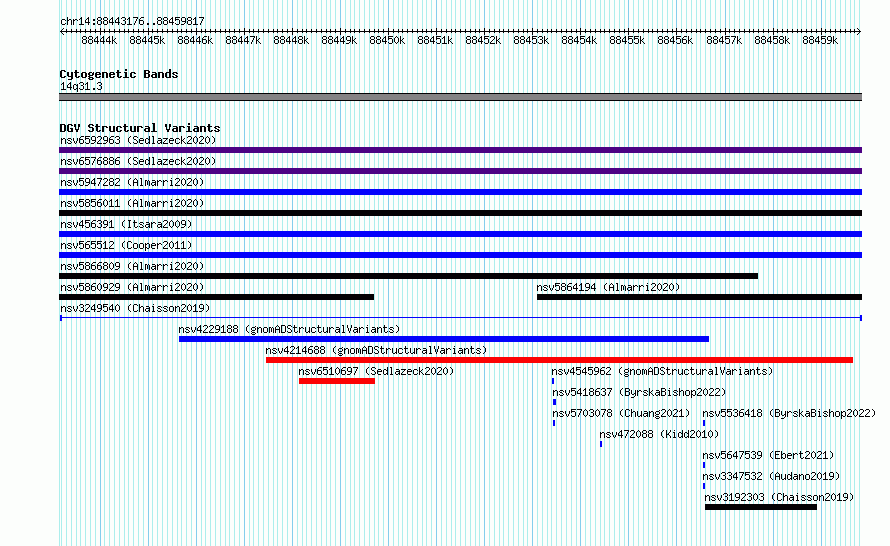Screen dimensions: 890x546
Task: Select the nsv6576886 (Sedlazeck2020) label
Action: [138, 161]
